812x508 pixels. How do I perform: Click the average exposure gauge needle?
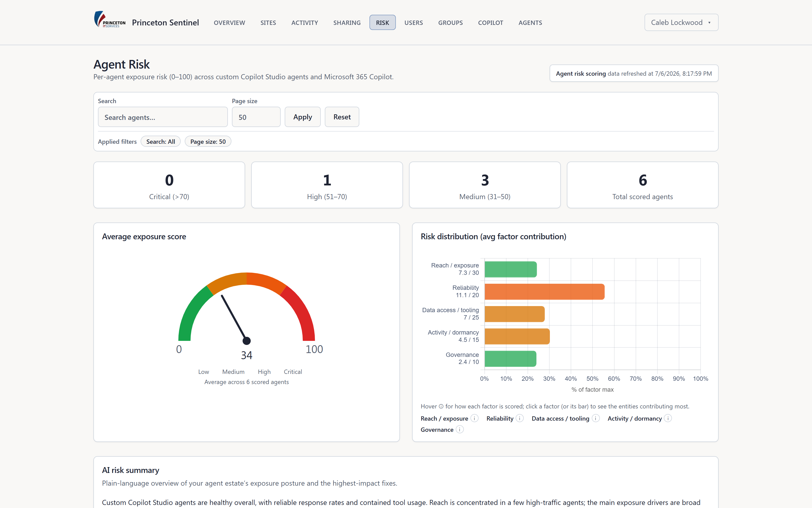point(234,318)
